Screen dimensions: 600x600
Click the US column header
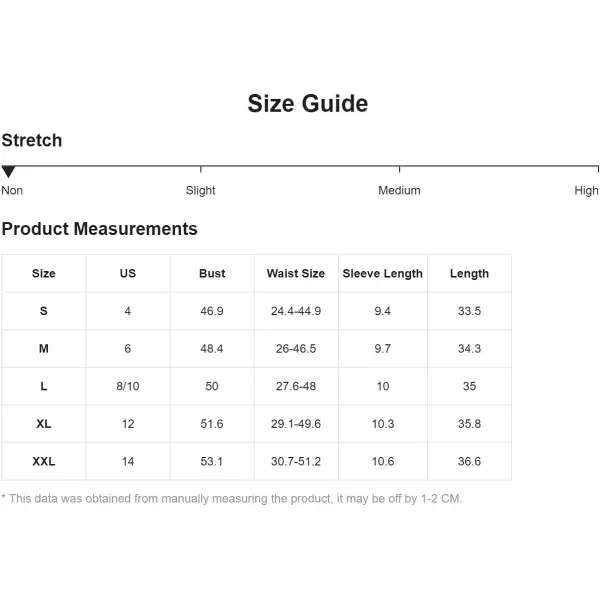pos(127,273)
